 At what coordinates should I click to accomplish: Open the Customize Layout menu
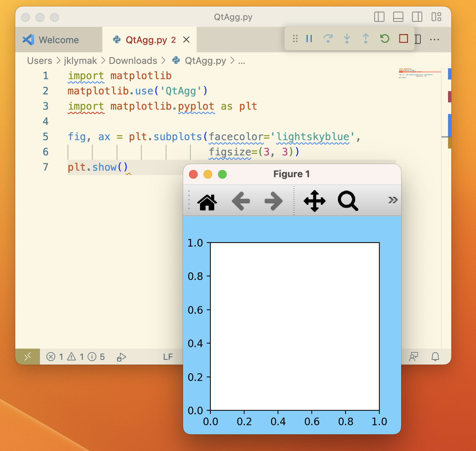coord(436,17)
